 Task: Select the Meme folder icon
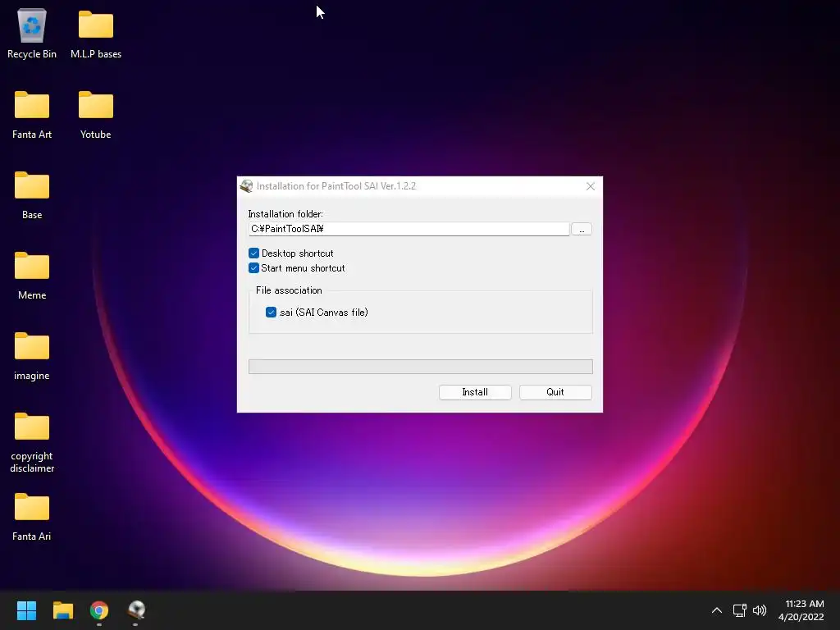pyautogui.click(x=32, y=274)
